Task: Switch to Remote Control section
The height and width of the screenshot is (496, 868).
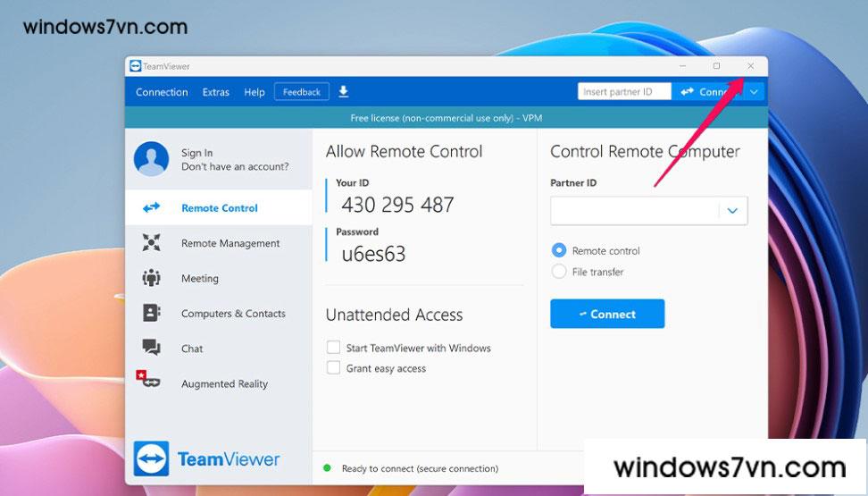Action: click(x=219, y=208)
